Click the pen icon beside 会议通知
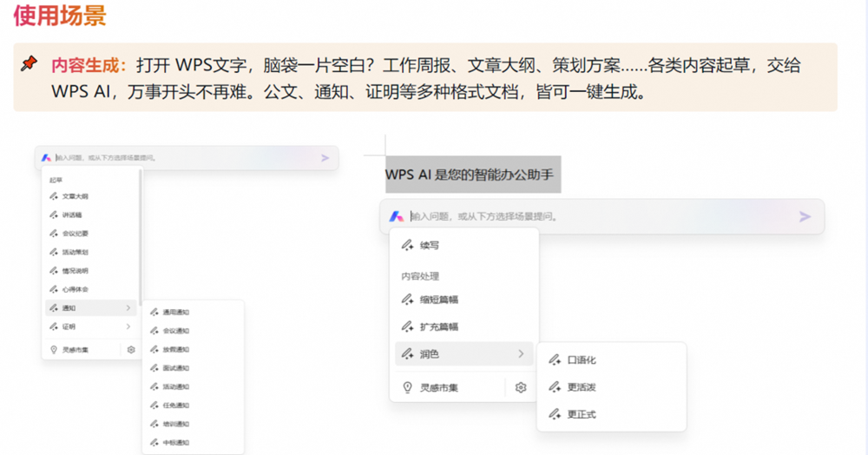 (x=155, y=331)
